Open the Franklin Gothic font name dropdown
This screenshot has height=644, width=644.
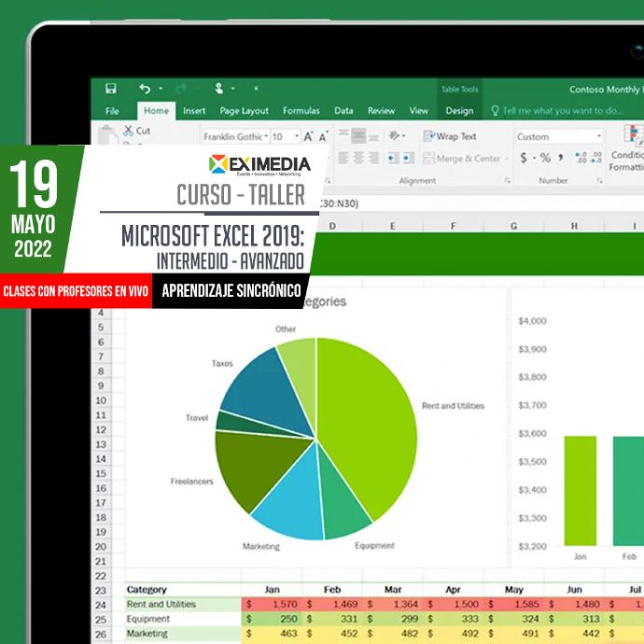[x=266, y=136]
